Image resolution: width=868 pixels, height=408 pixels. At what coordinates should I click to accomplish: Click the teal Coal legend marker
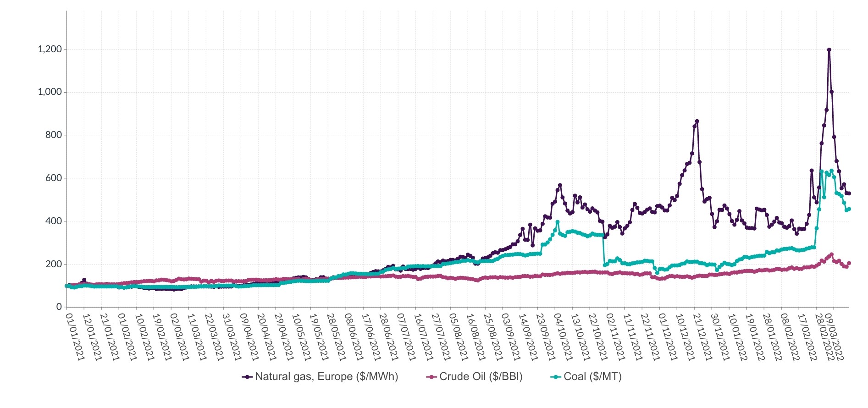(556, 377)
